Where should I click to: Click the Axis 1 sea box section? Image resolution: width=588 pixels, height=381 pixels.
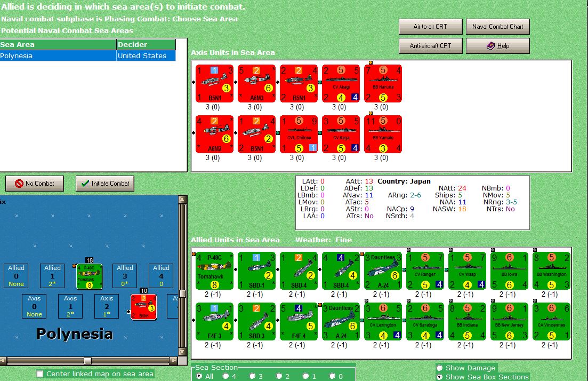70,306
